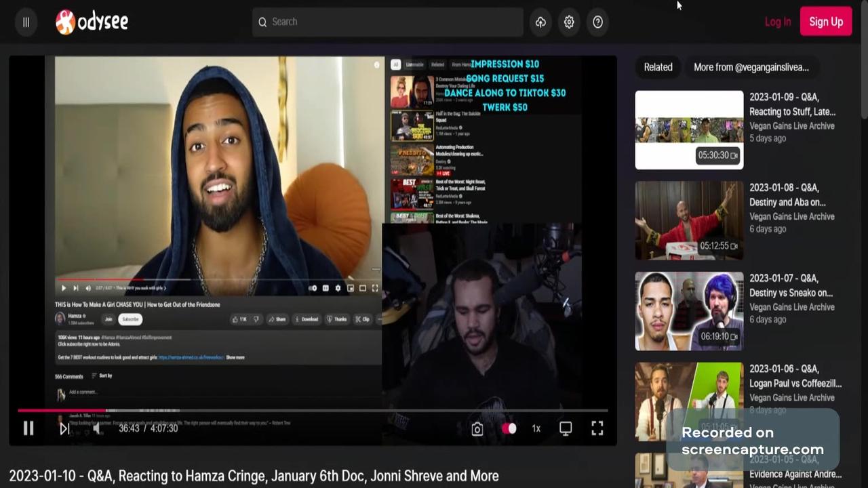Image resolution: width=868 pixels, height=488 pixels.
Task: Click the Log In link
Action: (x=778, y=22)
